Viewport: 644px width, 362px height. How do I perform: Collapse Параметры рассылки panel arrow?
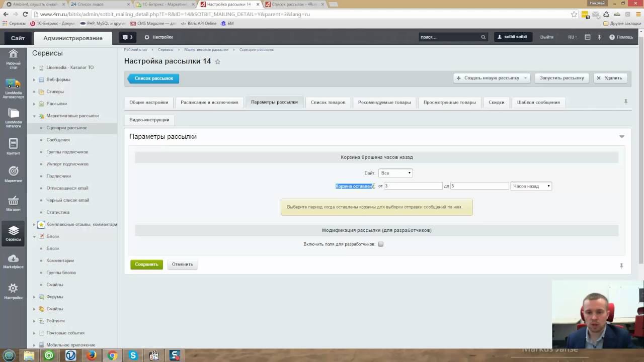click(x=622, y=136)
